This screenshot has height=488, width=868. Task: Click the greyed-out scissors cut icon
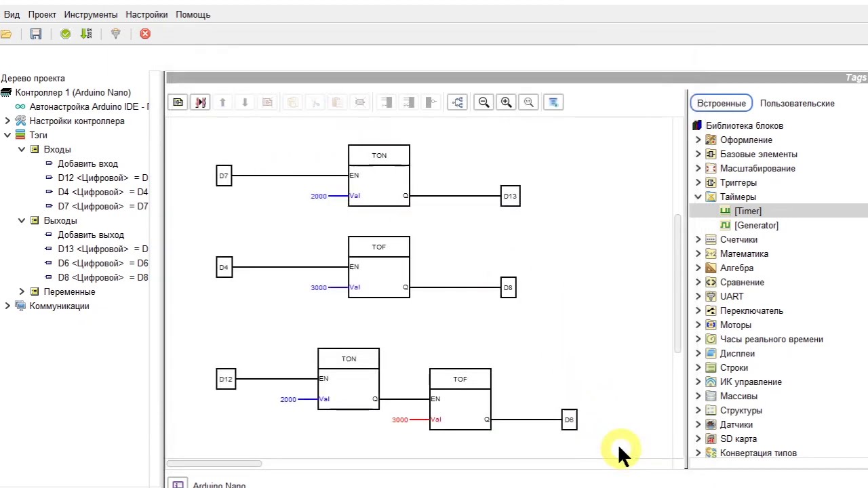[x=315, y=102]
